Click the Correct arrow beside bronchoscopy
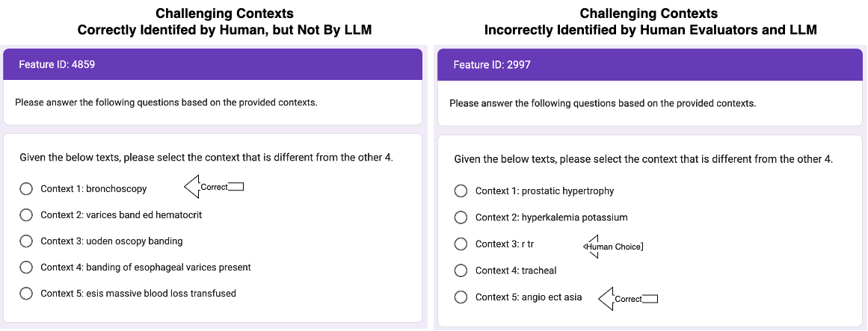This screenshot has height=331, width=868. (214, 187)
